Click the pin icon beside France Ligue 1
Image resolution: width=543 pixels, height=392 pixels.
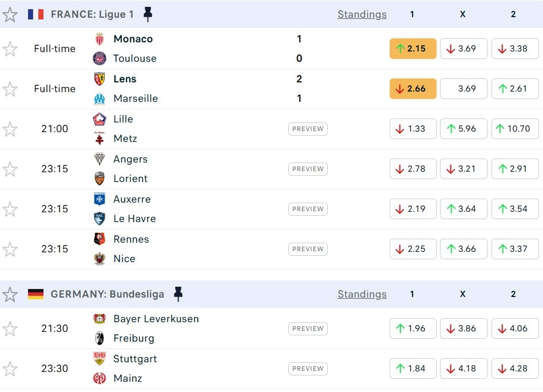148,14
